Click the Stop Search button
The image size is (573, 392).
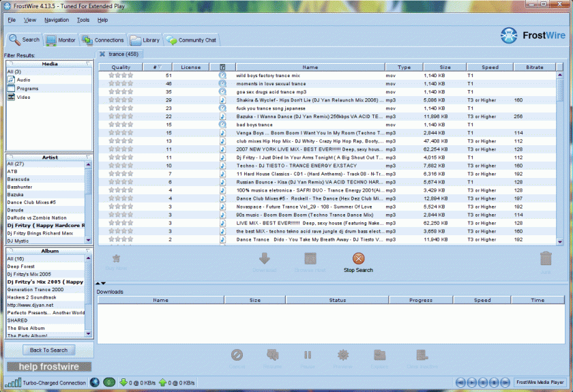358,262
